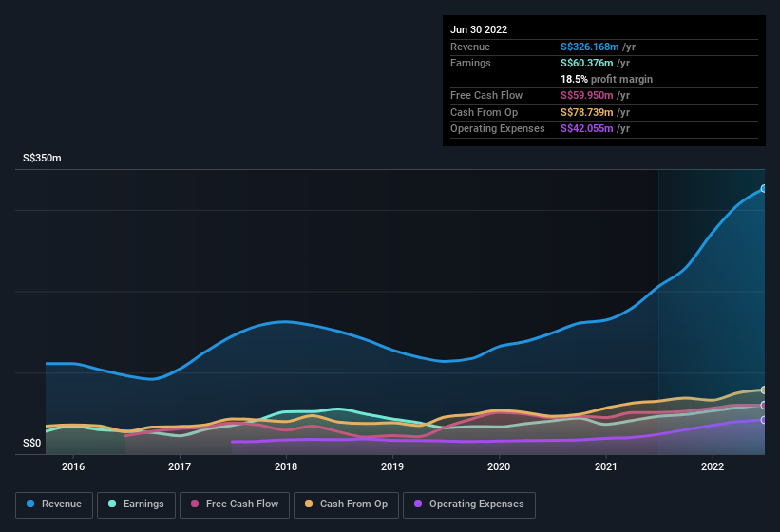Toggle the Revenue series legend button
780x532 pixels.
pyautogui.click(x=54, y=505)
